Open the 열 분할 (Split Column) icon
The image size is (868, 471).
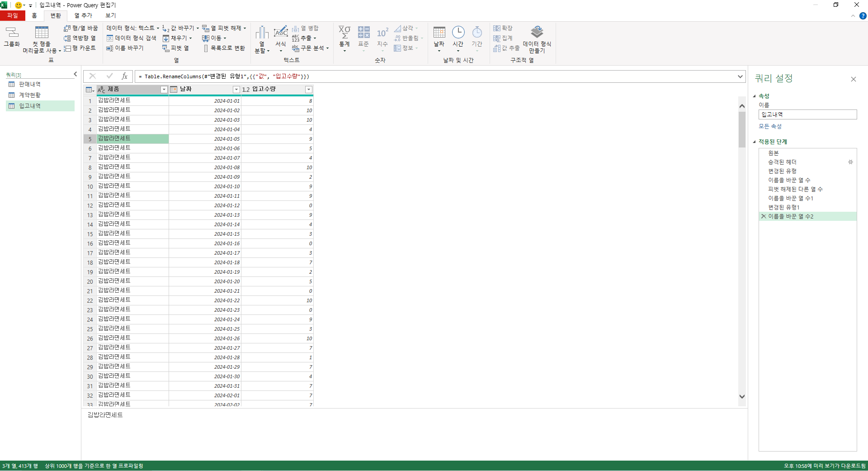(262, 33)
